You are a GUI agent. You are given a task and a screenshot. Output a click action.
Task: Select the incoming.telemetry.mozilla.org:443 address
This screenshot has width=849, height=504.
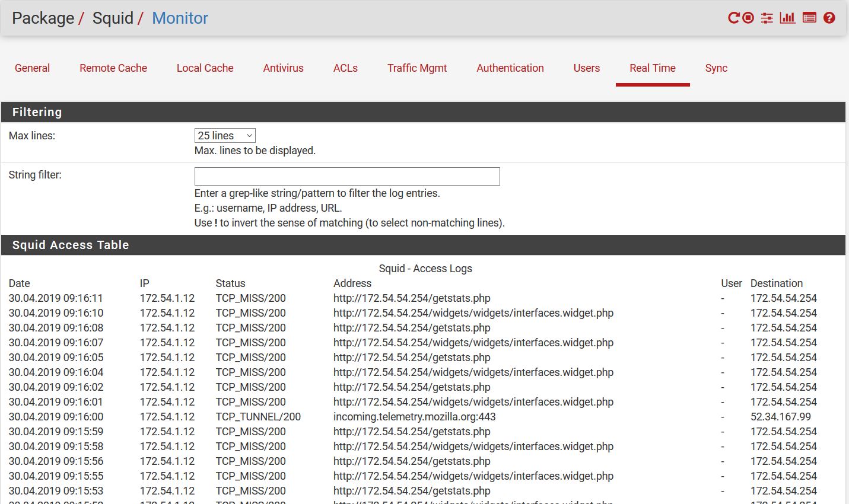(415, 417)
